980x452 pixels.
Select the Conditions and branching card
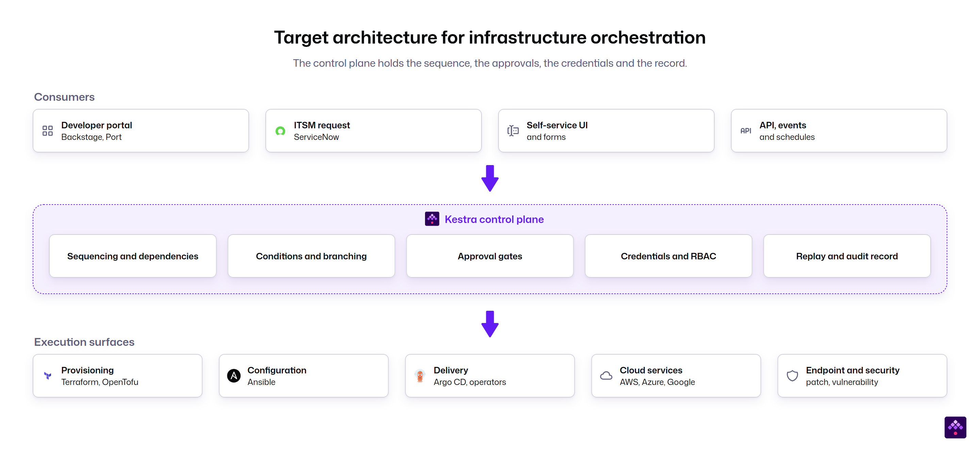click(x=311, y=256)
